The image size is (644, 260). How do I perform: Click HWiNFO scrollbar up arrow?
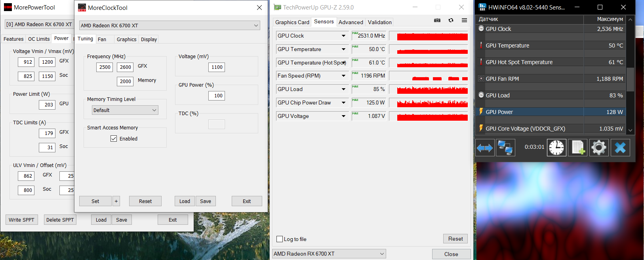(630, 19)
